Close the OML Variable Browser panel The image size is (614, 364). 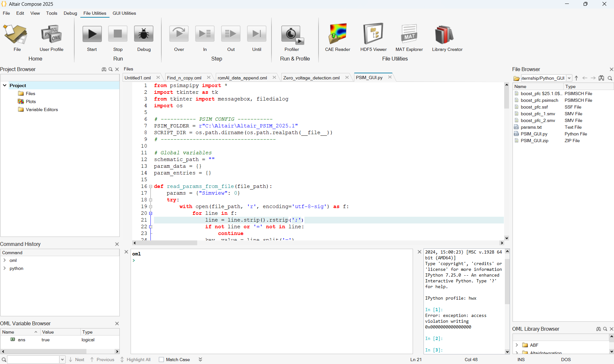(117, 323)
